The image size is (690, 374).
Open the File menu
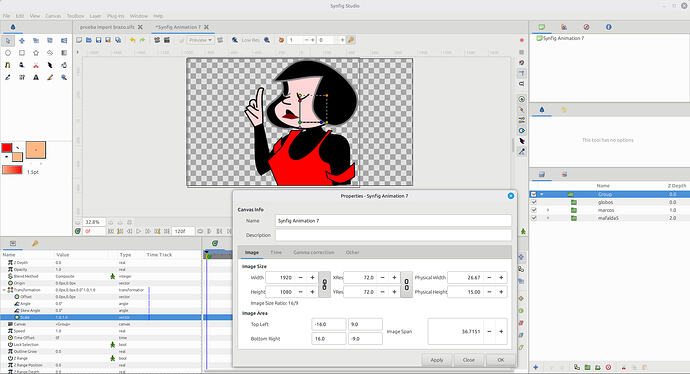coord(7,16)
